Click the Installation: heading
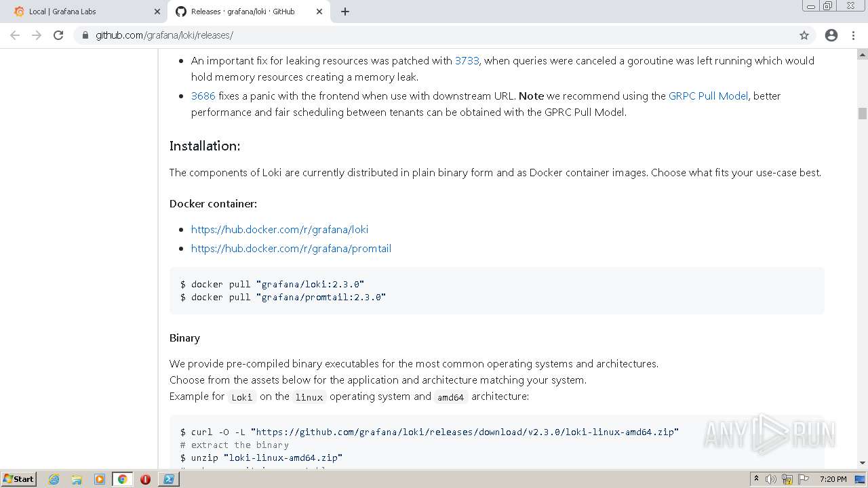 205,146
